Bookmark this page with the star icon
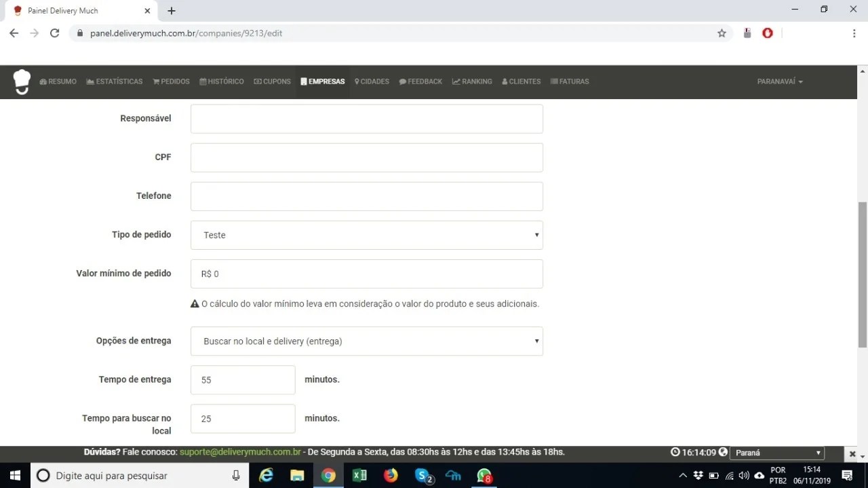 (722, 33)
